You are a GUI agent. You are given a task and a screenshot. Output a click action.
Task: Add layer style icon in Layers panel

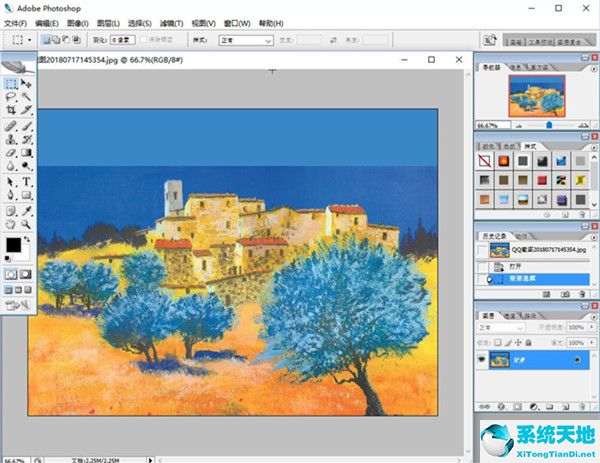501,406
